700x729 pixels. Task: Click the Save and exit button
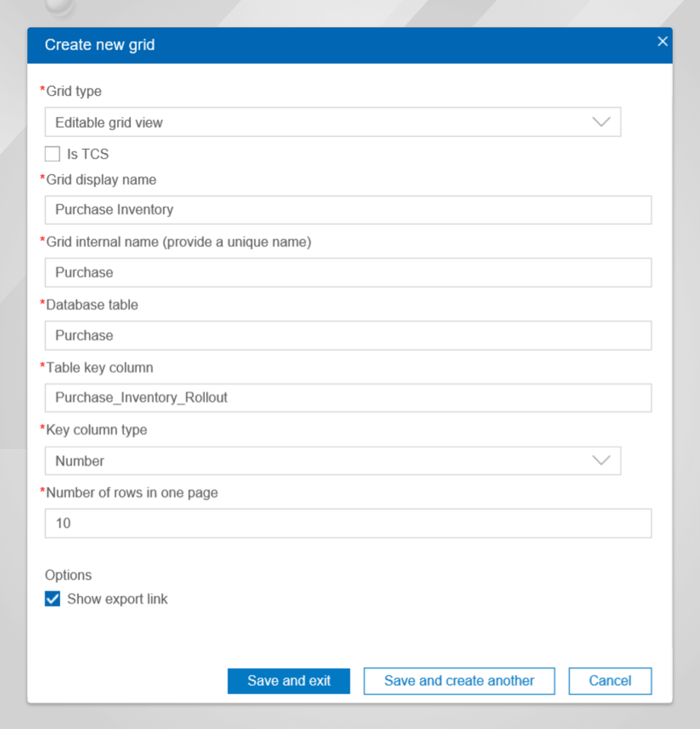[x=288, y=680]
